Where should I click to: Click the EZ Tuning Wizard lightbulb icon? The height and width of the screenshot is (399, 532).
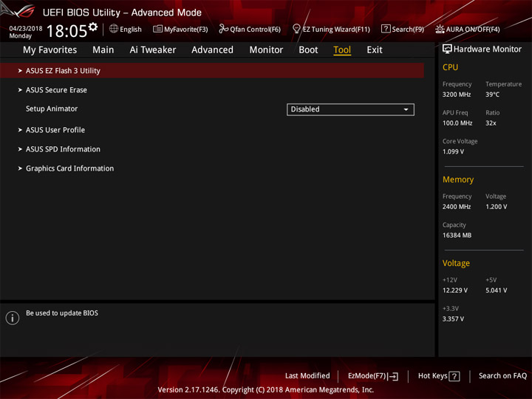(296, 29)
